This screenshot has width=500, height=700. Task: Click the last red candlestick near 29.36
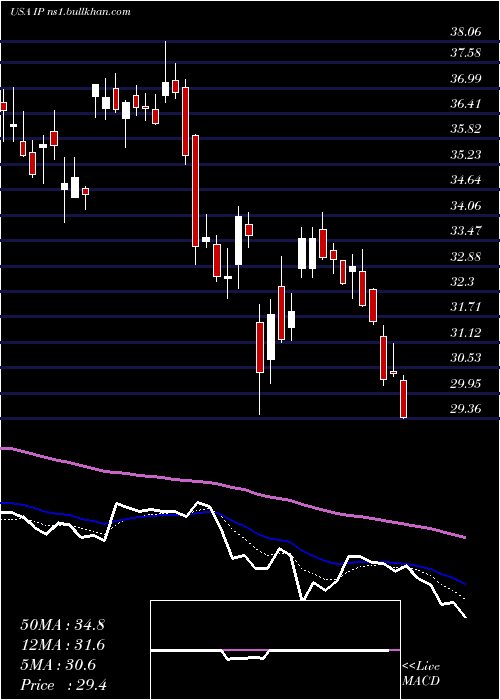404,399
